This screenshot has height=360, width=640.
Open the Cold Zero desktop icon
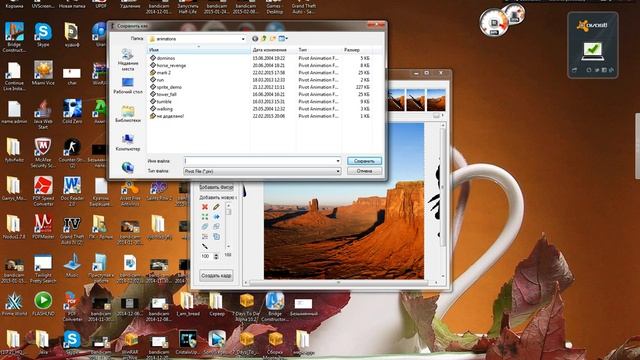pyautogui.click(x=72, y=111)
